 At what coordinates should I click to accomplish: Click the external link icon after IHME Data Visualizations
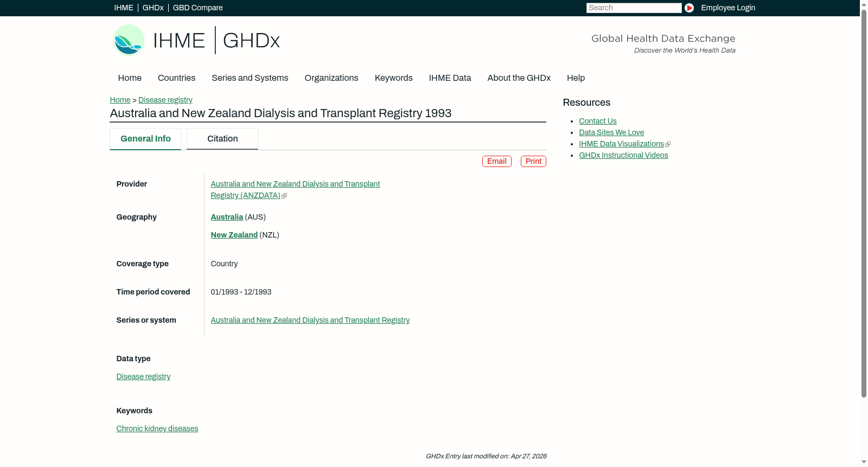668,144
